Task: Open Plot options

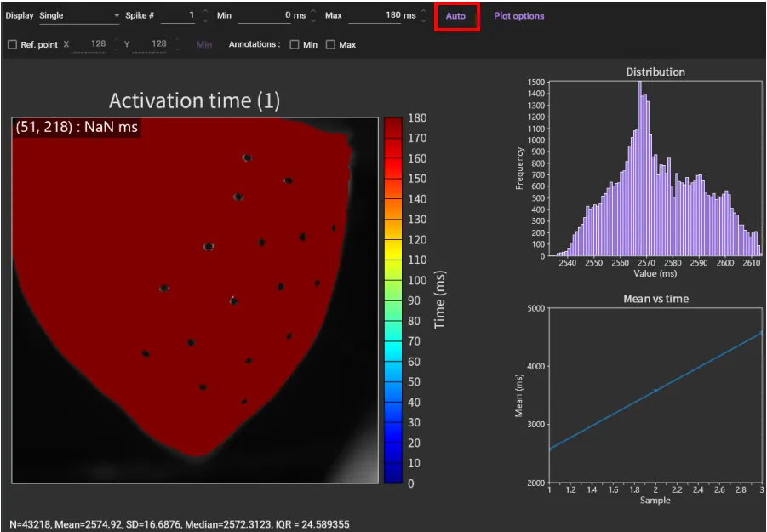Action: (518, 16)
